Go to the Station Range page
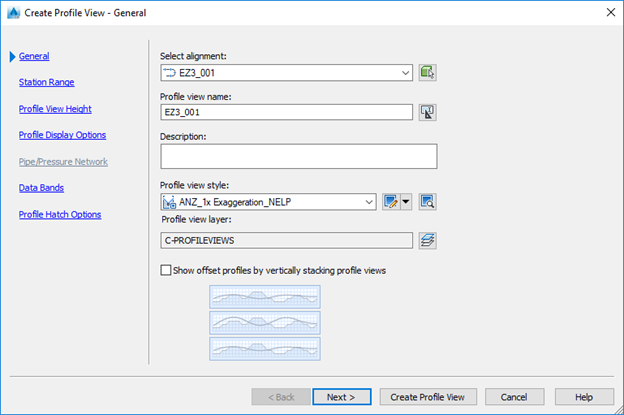Viewport: 624px width, 415px height. [x=46, y=82]
